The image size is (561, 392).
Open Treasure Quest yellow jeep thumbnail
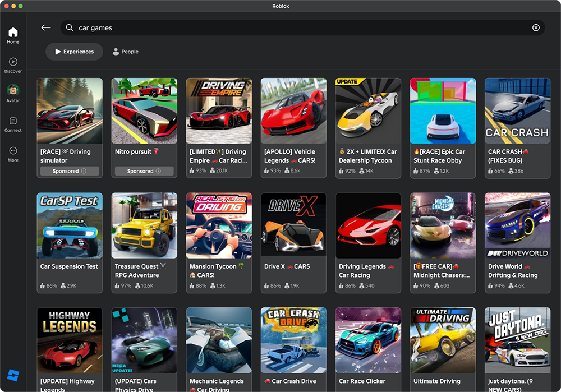(144, 225)
